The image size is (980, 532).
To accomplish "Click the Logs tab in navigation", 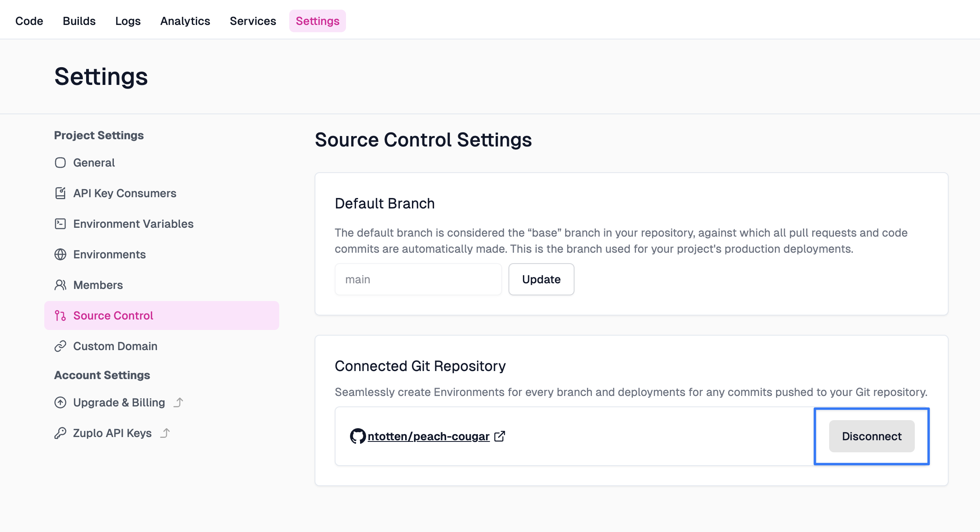I will (128, 20).
